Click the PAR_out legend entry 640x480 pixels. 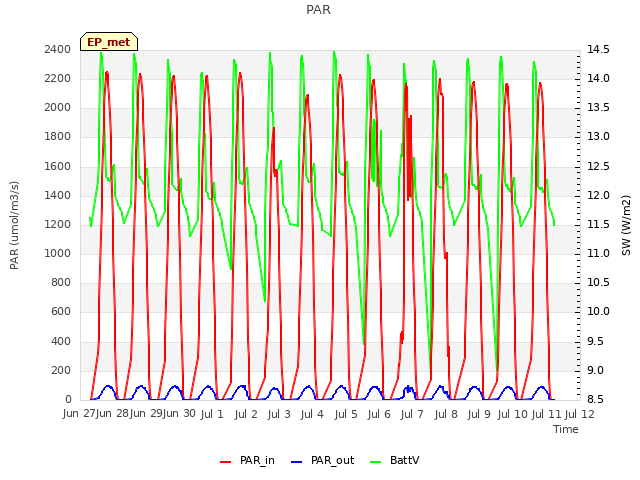click(322, 461)
